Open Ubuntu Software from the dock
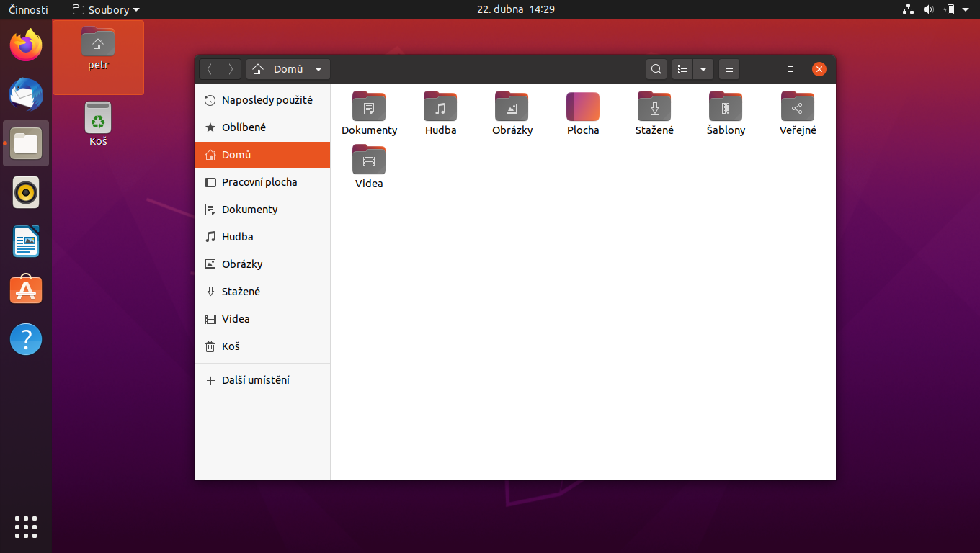980x553 pixels. click(x=26, y=289)
